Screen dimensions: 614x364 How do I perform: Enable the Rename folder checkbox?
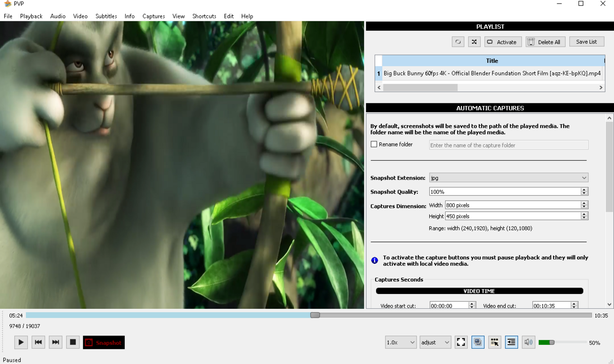[374, 144]
